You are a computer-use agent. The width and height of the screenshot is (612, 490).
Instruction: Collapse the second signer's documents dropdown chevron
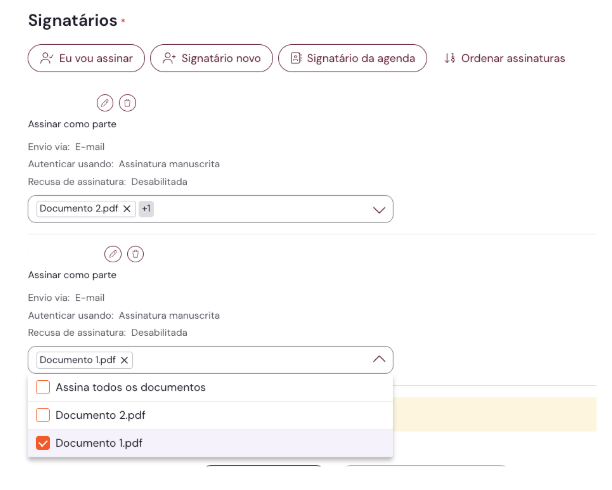click(x=379, y=360)
